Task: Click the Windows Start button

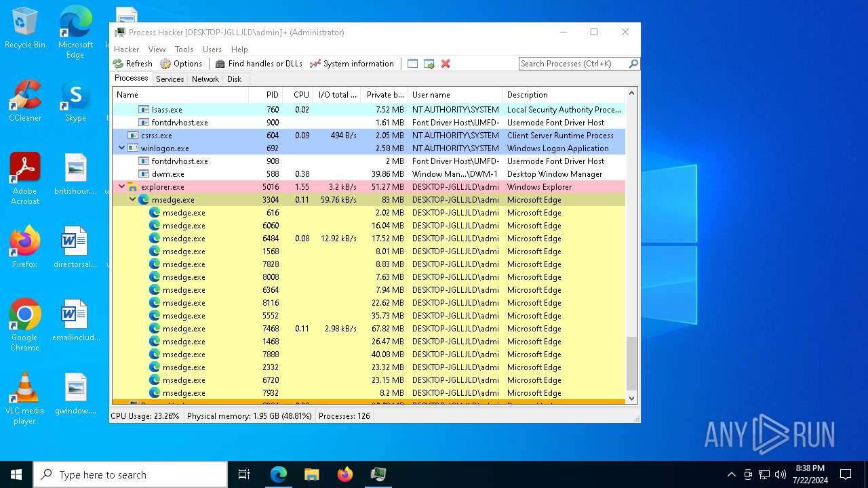Action: 16,474
